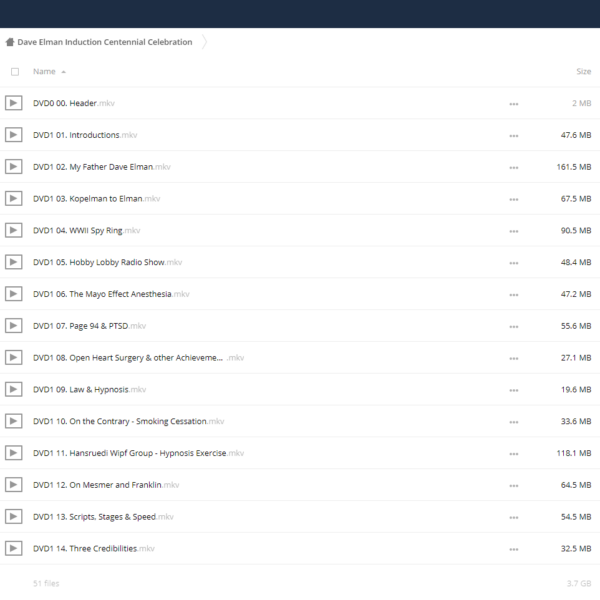Click the breadcrumb chevron separator arrow

point(204,42)
